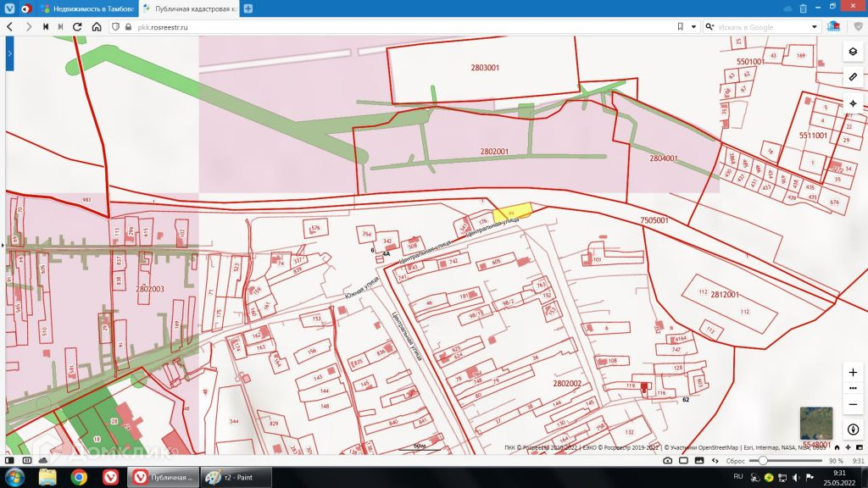Reset page zoom with 'Сброс'

tap(735, 460)
